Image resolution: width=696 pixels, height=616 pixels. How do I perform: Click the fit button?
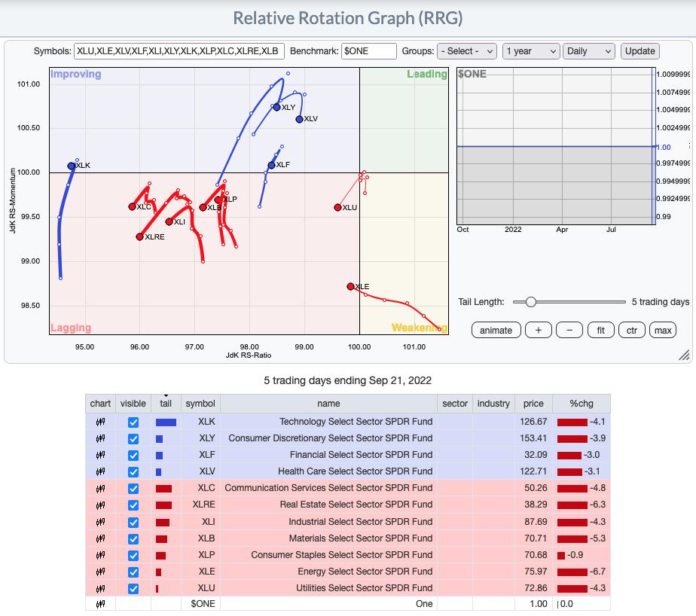tap(600, 330)
